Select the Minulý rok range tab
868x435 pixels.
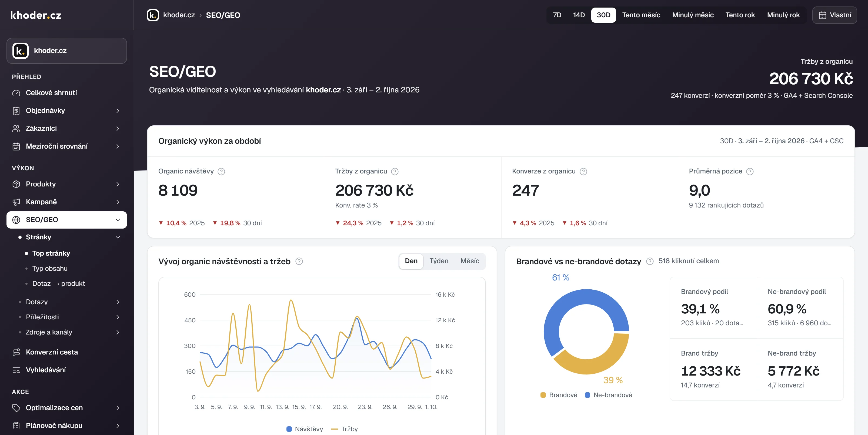click(783, 15)
